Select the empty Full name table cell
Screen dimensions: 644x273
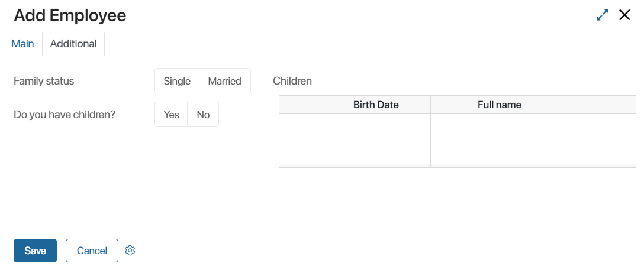click(533, 139)
